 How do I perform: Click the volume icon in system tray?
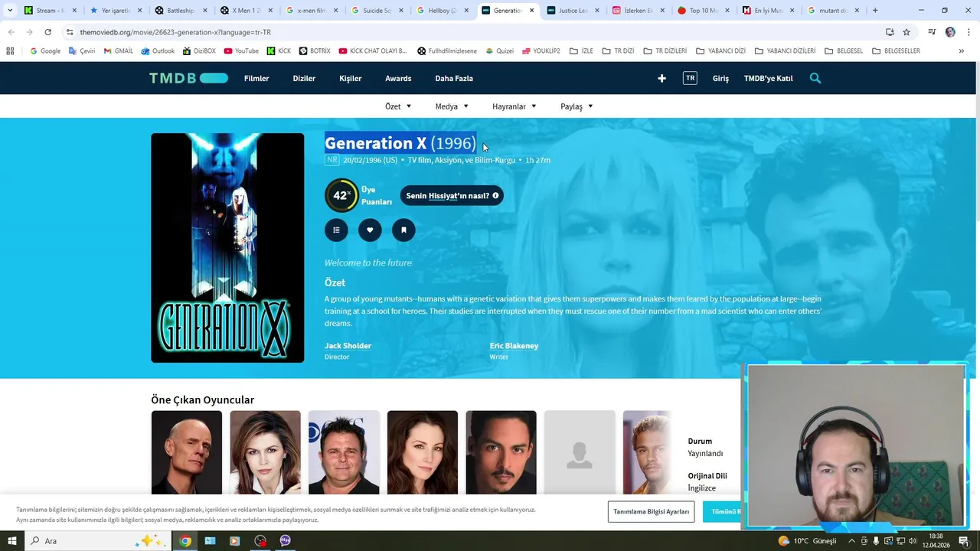[x=912, y=541]
